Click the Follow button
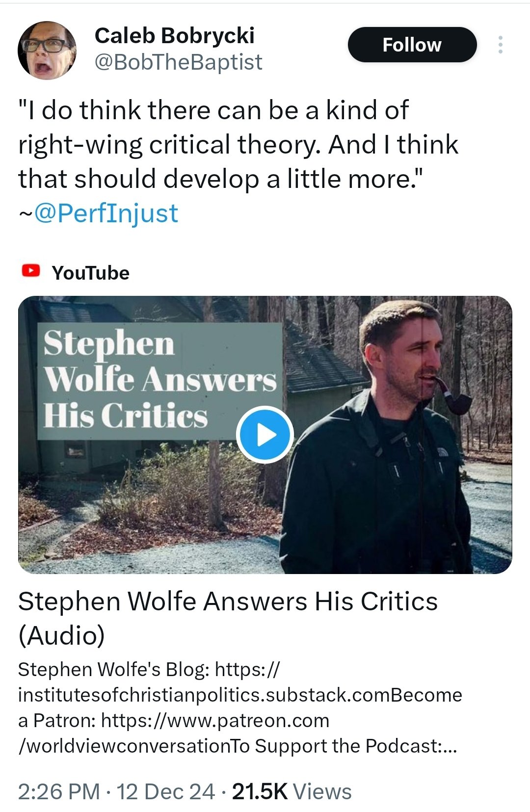This screenshot has width=530, height=812. pos(412,45)
